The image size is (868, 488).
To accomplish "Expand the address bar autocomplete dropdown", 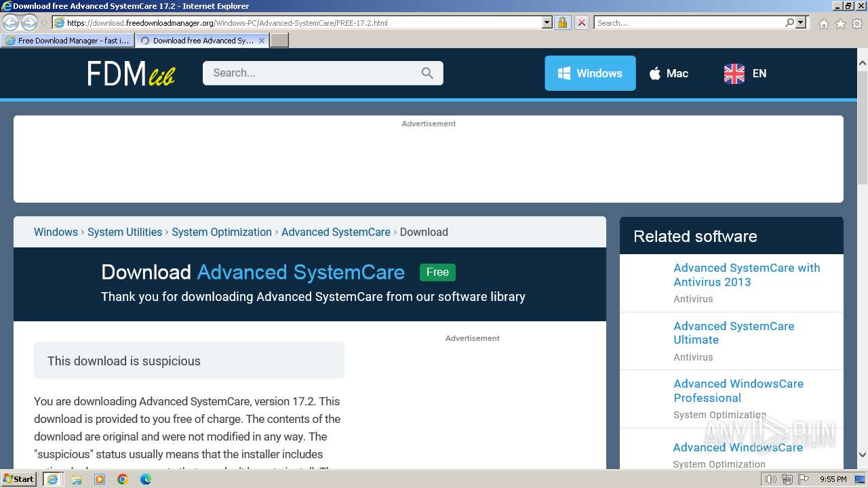I will (x=547, y=22).
